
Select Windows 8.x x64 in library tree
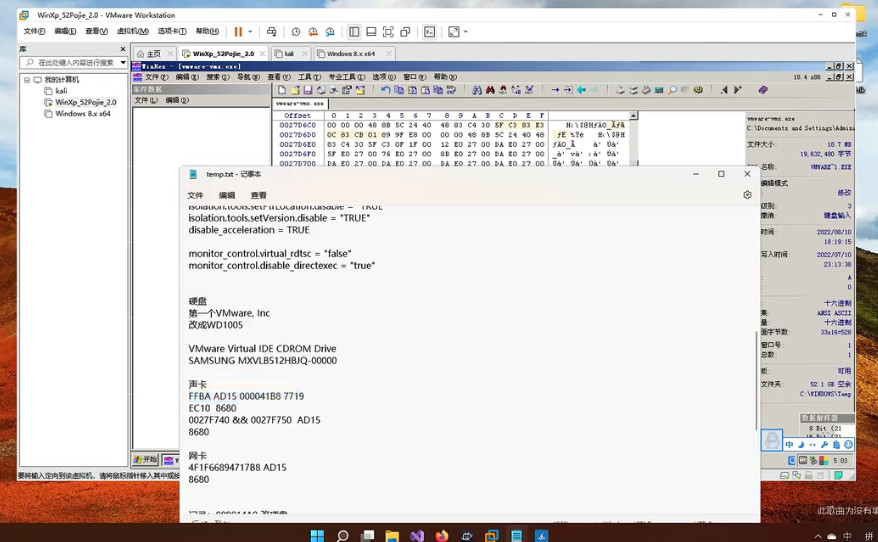coord(83,113)
